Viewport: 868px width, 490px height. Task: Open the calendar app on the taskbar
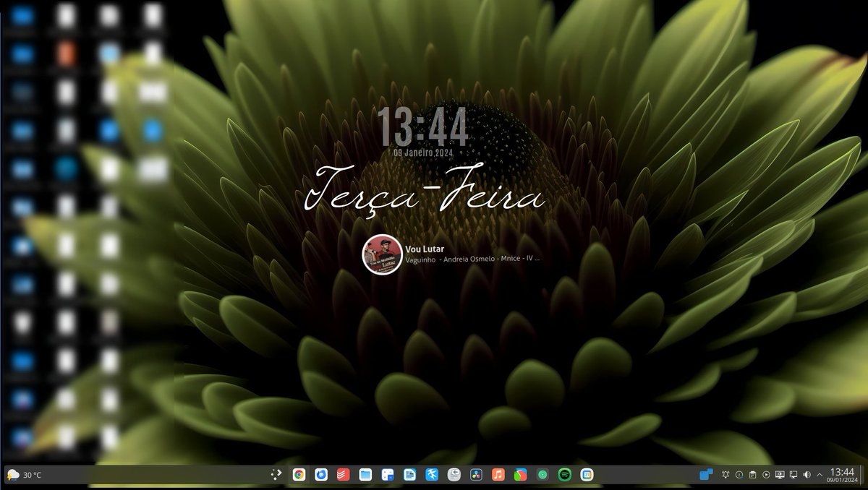587,475
